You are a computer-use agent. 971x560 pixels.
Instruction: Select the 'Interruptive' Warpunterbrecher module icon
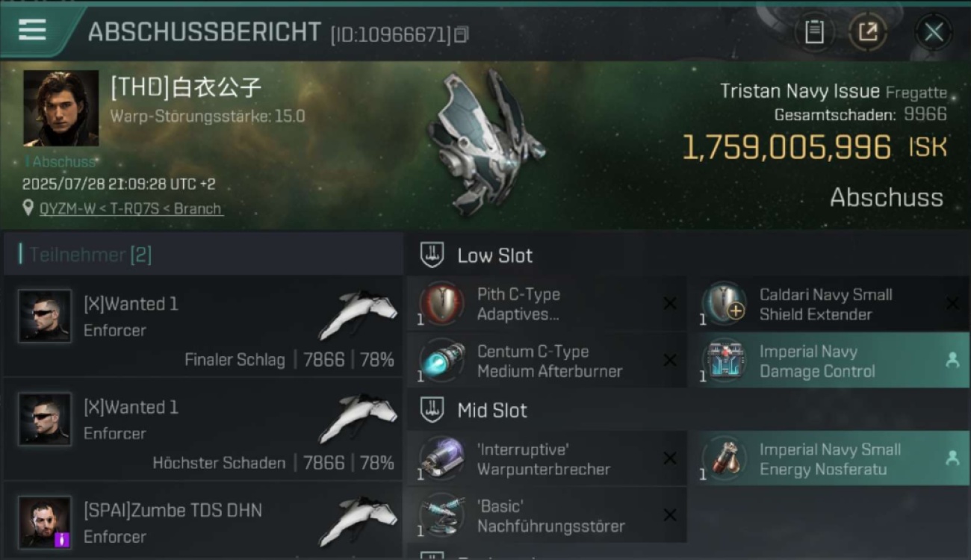click(x=441, y=458)
